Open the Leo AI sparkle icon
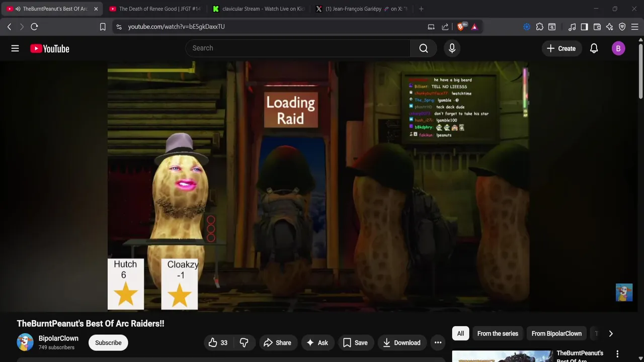The height and width of the screenshot is (362, 644). point(610,27)
